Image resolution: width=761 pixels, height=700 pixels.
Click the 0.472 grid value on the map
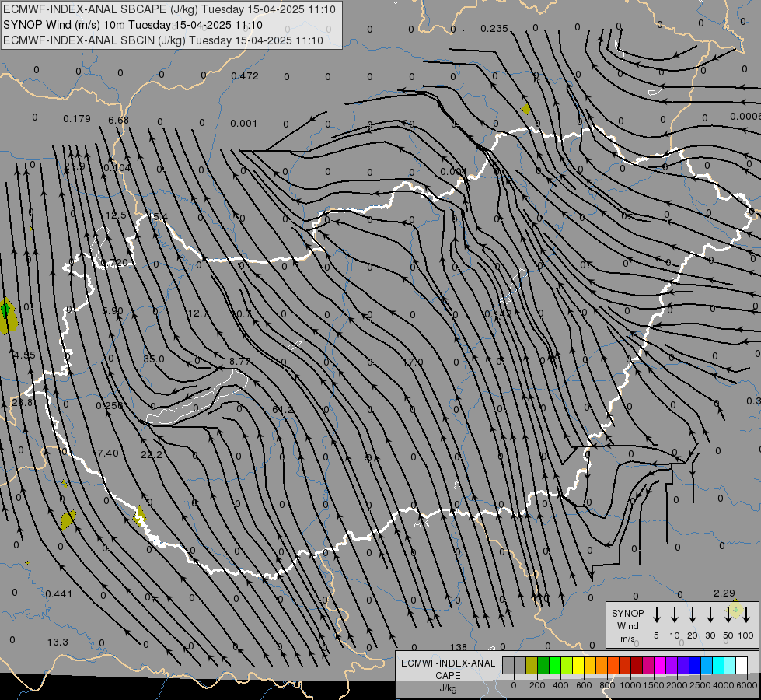(x=245, y=75)
